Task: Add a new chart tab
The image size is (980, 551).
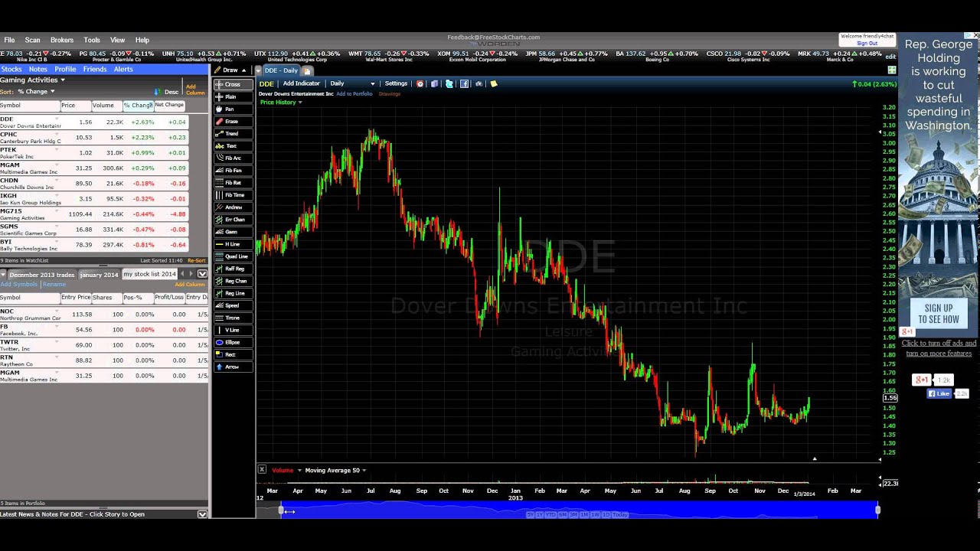Action: tap(308, 70)
